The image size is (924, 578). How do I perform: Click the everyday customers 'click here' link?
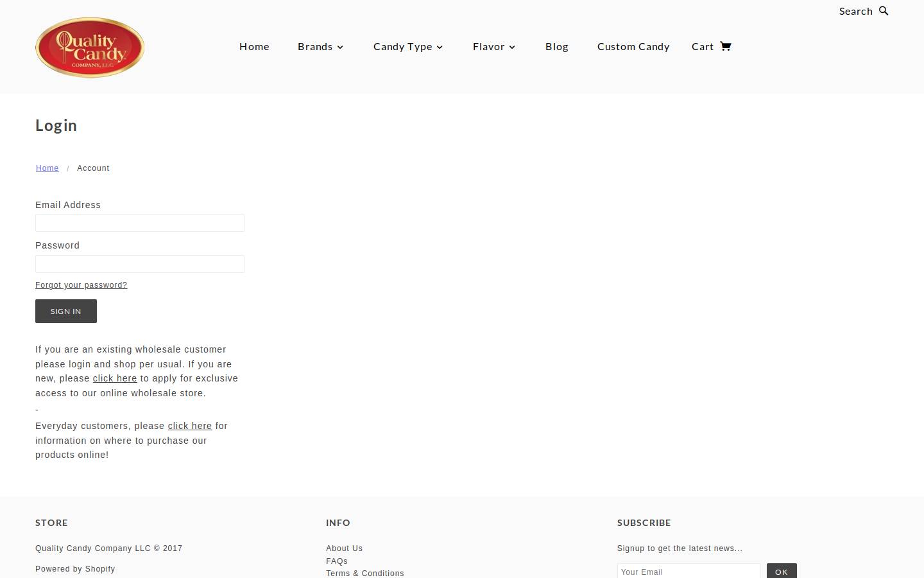[190, 426]
